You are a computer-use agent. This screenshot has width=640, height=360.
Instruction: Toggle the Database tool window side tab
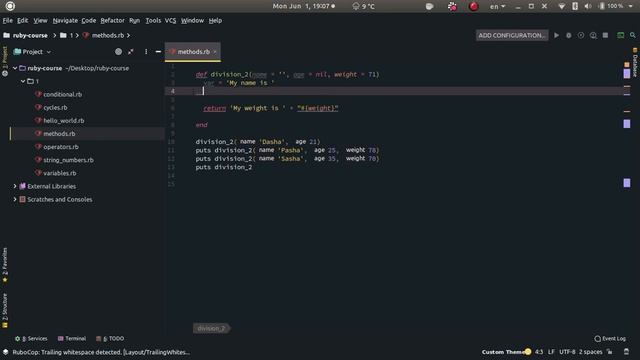(635, 62)
